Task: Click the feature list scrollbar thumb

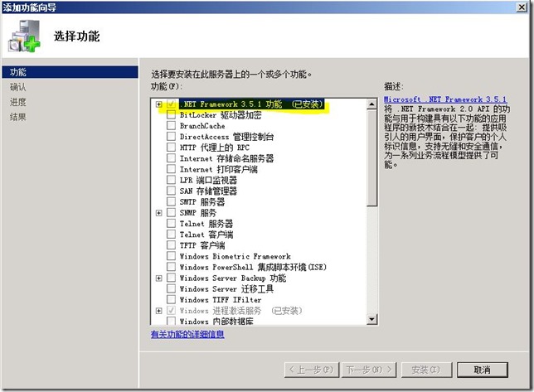Action: (x=371, y=158)
